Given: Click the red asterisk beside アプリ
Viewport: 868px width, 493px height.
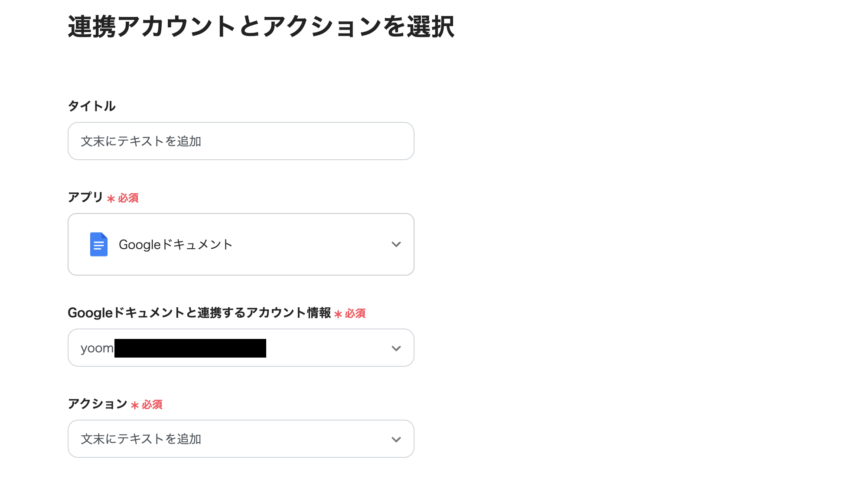Looking at the screenshot, I should 110,199.
